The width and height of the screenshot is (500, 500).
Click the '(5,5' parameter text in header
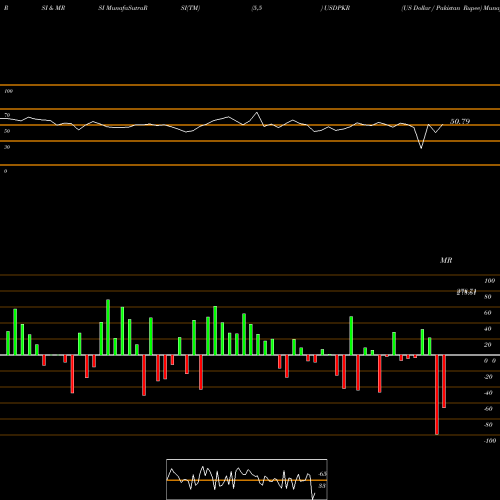point(257,8)
